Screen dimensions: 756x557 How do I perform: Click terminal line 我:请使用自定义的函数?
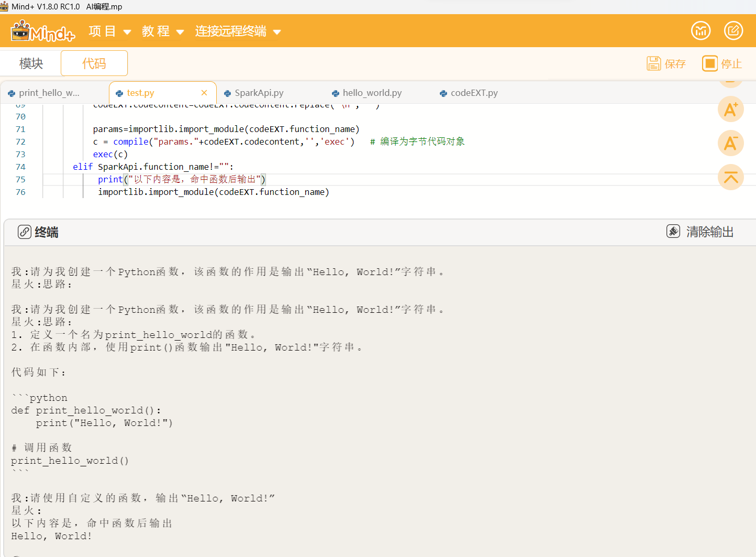(143, 498)
